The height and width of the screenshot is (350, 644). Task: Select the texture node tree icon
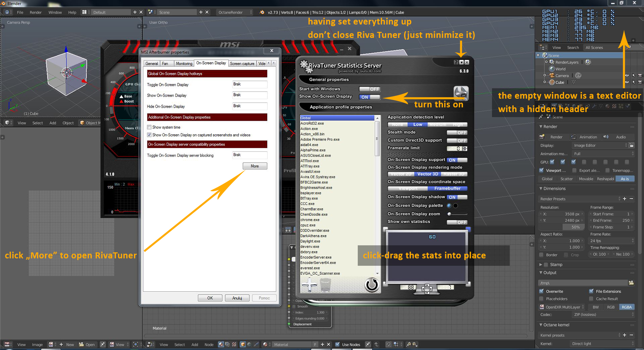pyautogui.click(x=234, y=344)
